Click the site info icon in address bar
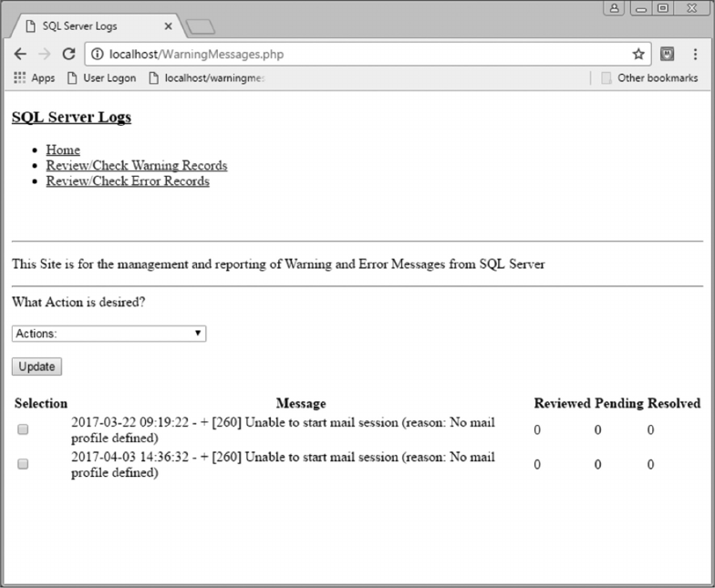715x588 pixels. tap(97, 55)
